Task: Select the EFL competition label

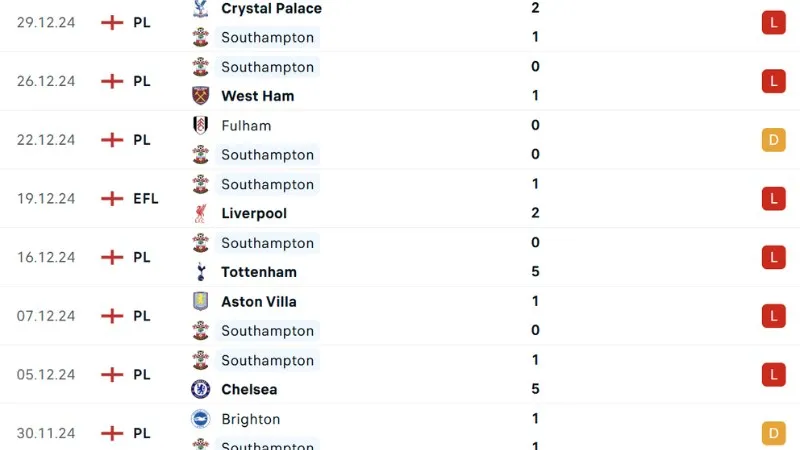Action: tap(145, 198)
